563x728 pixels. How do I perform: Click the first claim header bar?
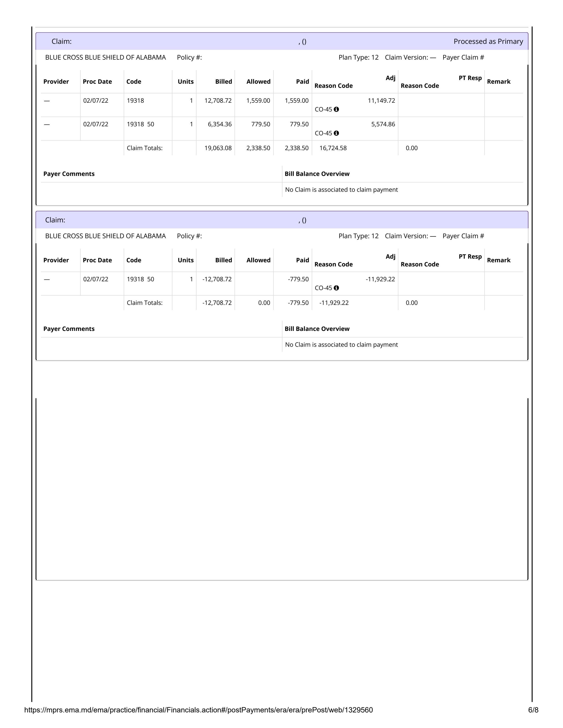281,41
